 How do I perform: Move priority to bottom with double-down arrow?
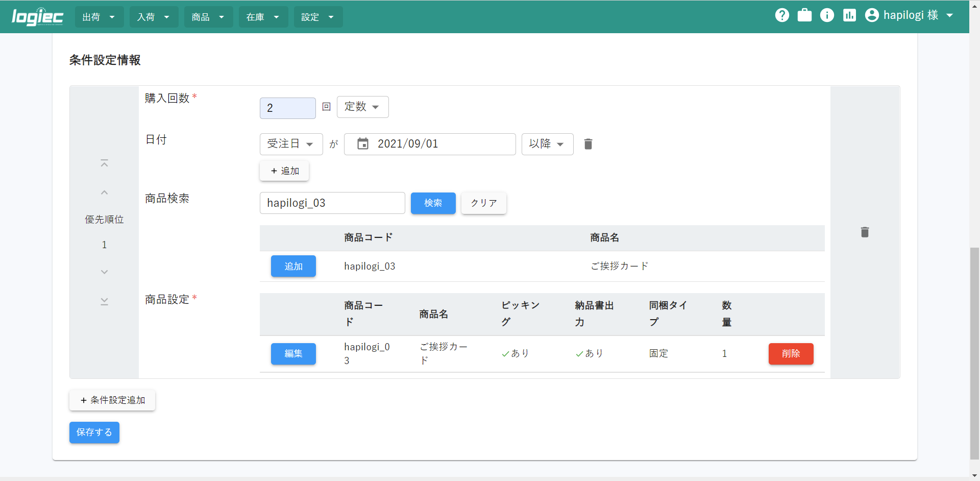tap(104, 301)
